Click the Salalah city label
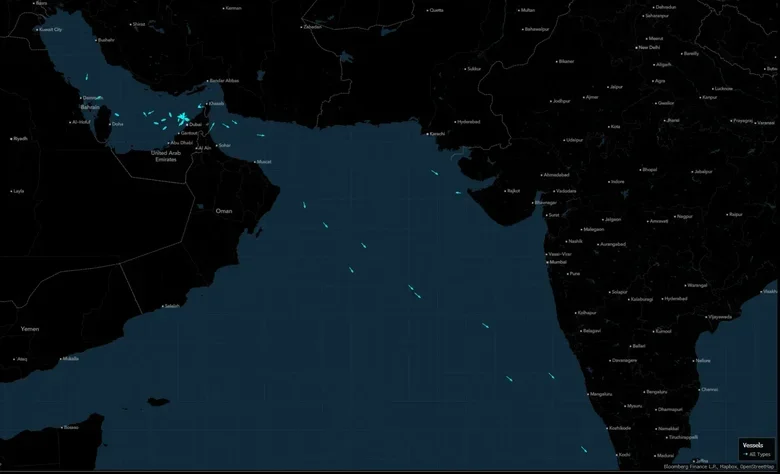Screen dimensions: 780x474 coord(171,306)
